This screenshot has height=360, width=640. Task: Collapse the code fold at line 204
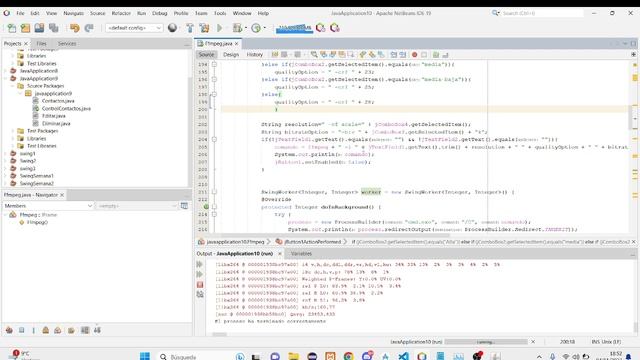click(x=214, y=140)
